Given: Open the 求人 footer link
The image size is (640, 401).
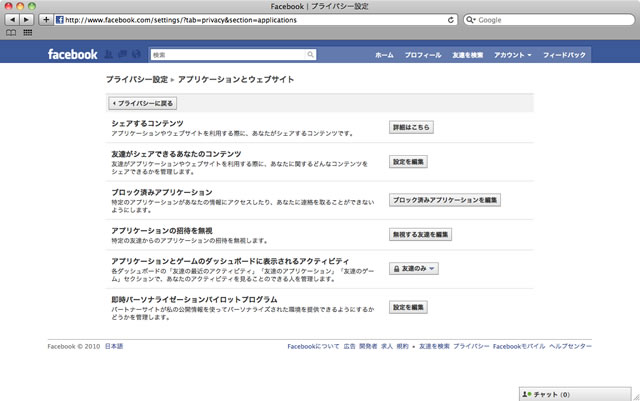Looking at the screenshot, I should click(x=387, y=346).
